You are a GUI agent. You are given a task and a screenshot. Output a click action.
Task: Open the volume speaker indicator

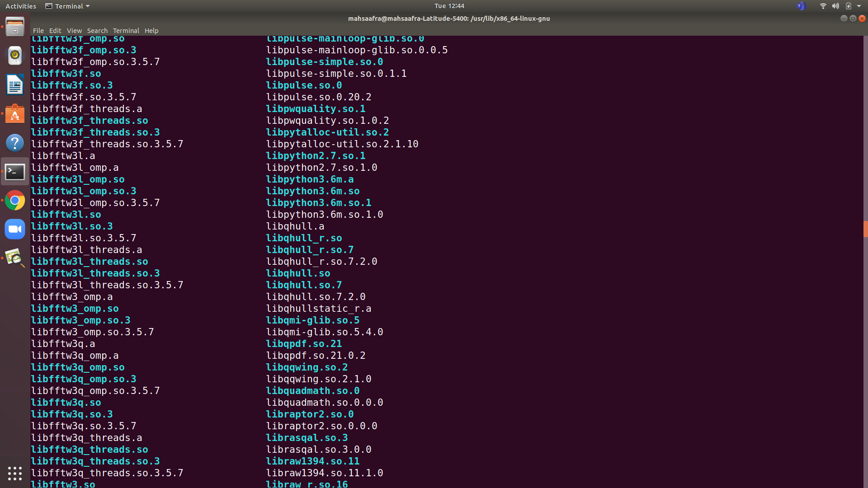835,6
